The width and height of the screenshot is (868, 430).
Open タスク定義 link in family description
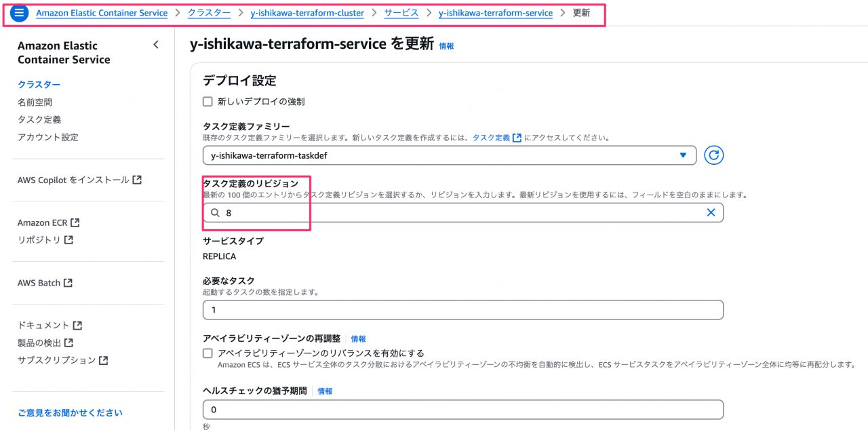(x=491, y=137)
